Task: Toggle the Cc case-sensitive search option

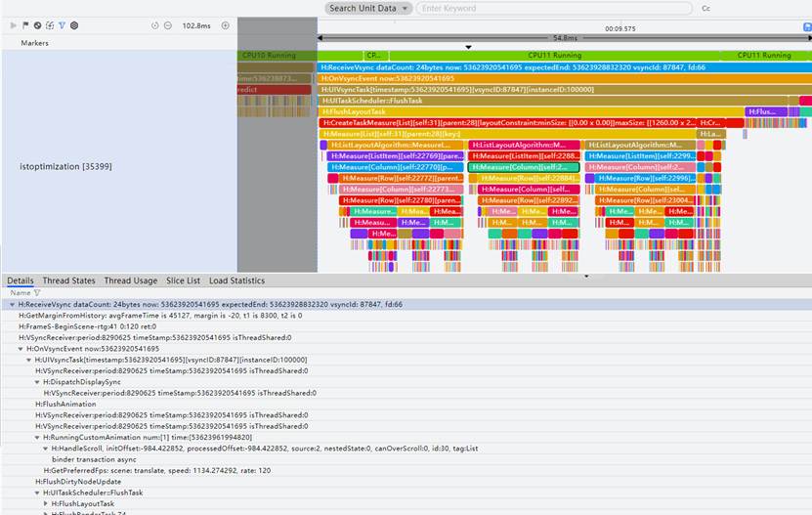Action: tap(705, 9)
